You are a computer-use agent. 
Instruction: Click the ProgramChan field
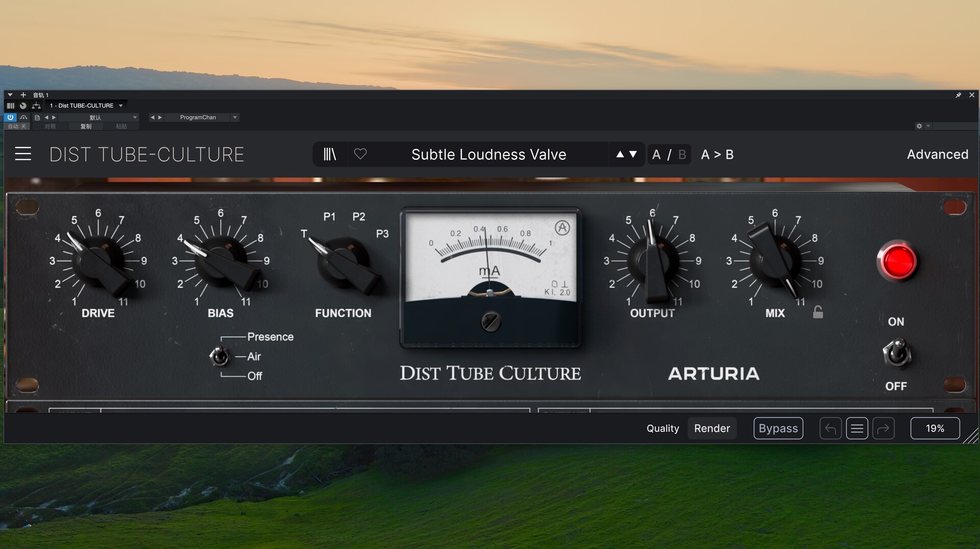click(198, 117)
